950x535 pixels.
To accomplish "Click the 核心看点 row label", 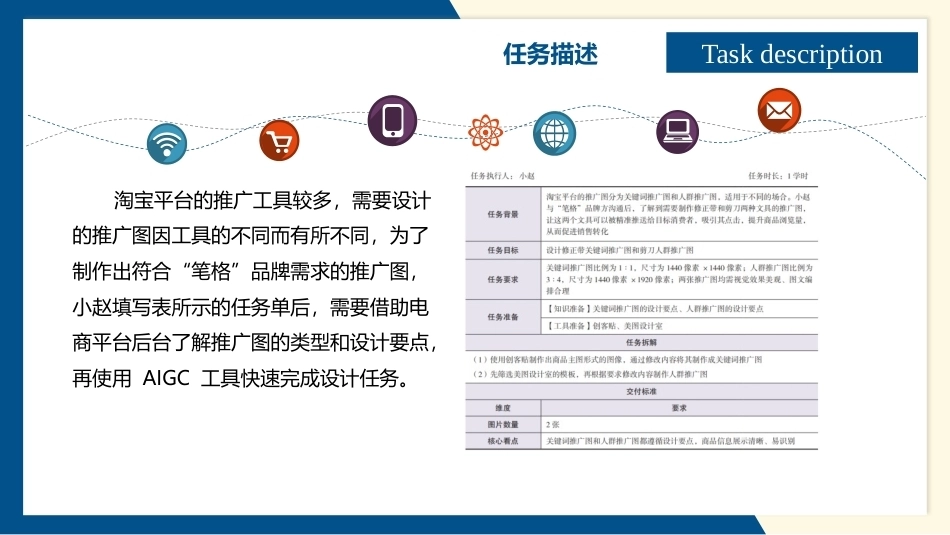I will pyautogui.click(x=503, y=441).
